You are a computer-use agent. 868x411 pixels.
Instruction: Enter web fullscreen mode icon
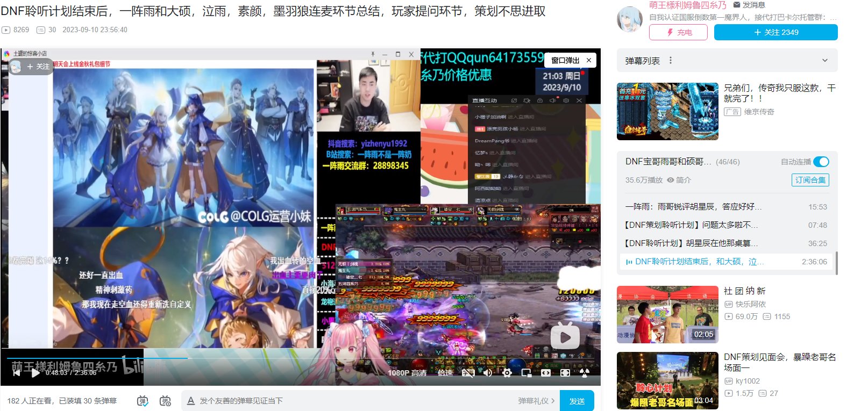565,372
